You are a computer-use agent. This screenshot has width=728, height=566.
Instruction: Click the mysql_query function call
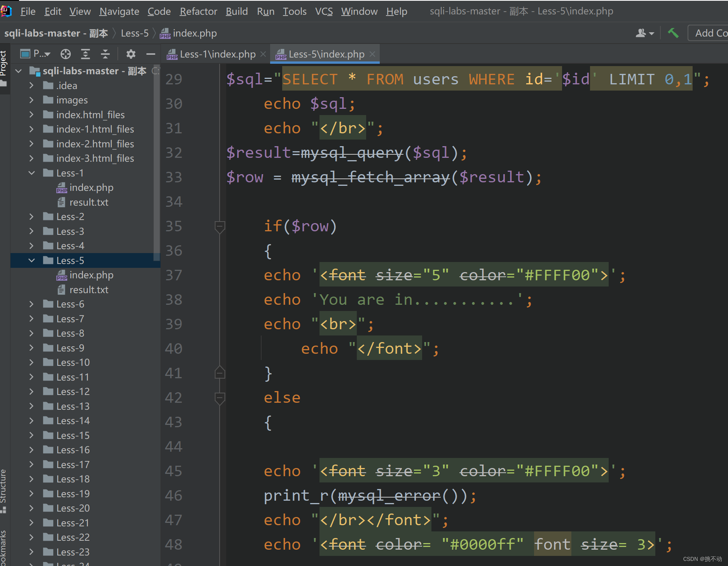click(x=352, y=153)
